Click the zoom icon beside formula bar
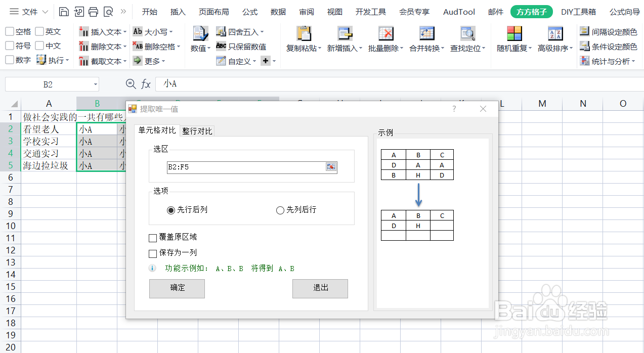Screen dimensions: 644x353 pyautogui.click(x=131, y=84)
